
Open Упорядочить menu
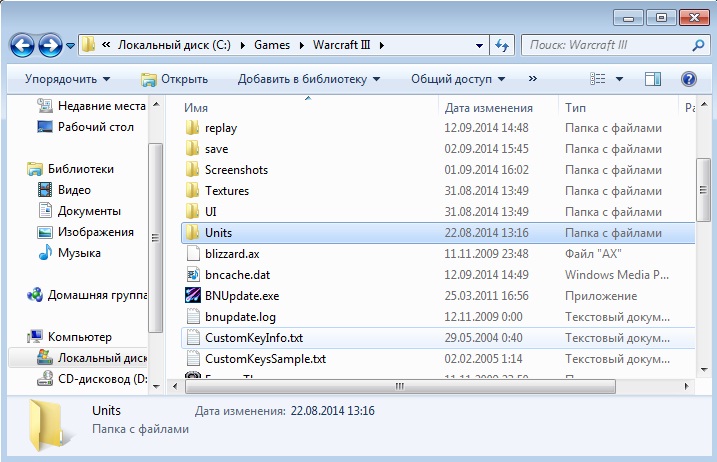[68, 79]
